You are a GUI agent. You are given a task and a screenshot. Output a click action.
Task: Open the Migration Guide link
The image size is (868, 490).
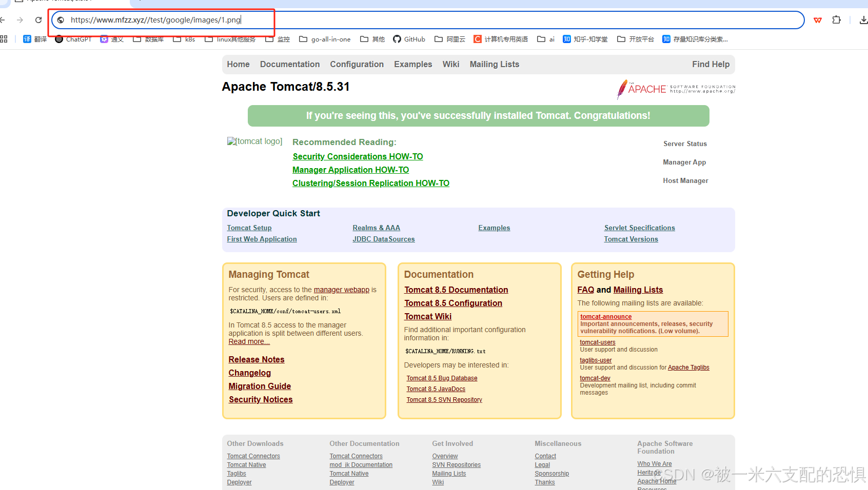click(260, 386)
